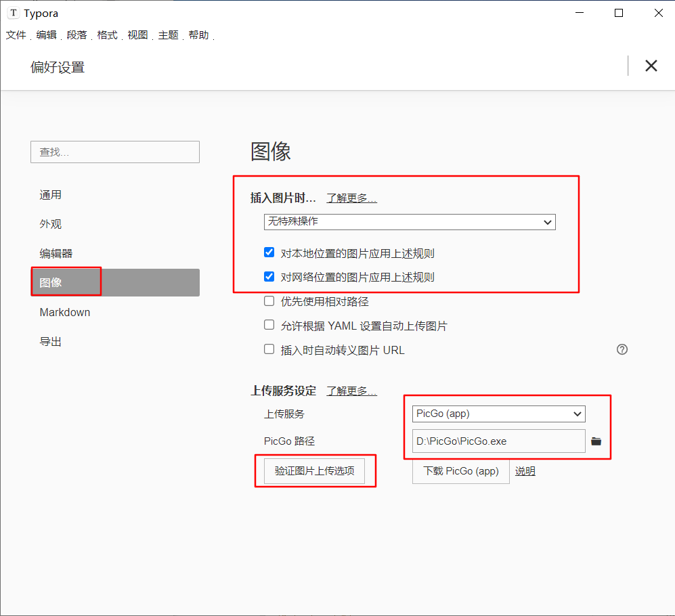Select 图像 settings category
Image resolution: width=675 pixels, height=616 pixels.
pyautogui.click(x=115, y=282)
